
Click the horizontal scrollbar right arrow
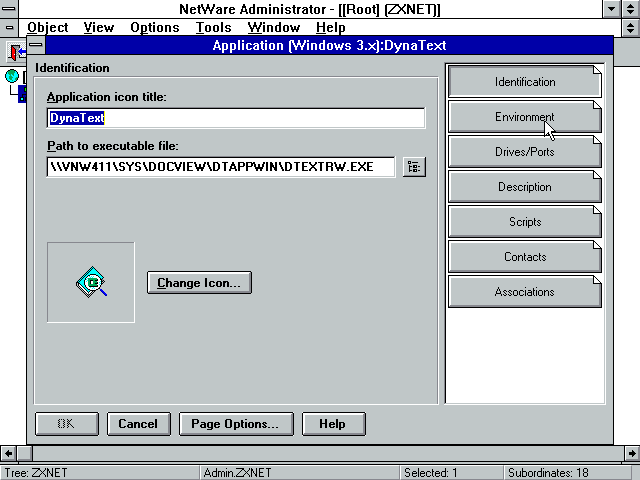point(632,453)
